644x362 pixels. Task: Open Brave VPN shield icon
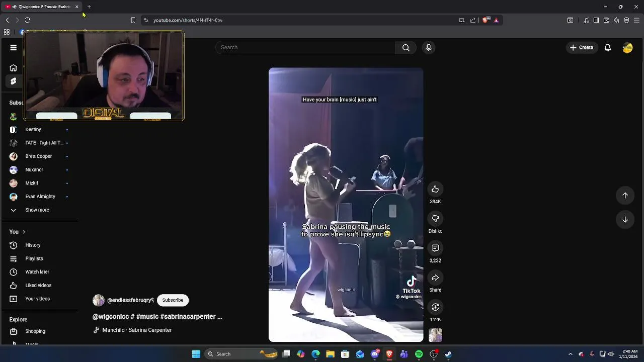coord(626,20)
